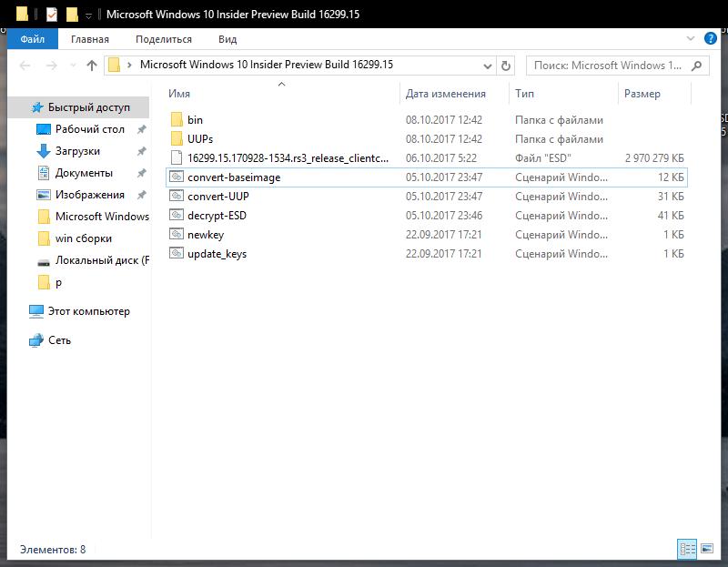Sort files by Дата изменения column
Image resolution: width=728 pixels, height=567 pixels.
point(446,94)
